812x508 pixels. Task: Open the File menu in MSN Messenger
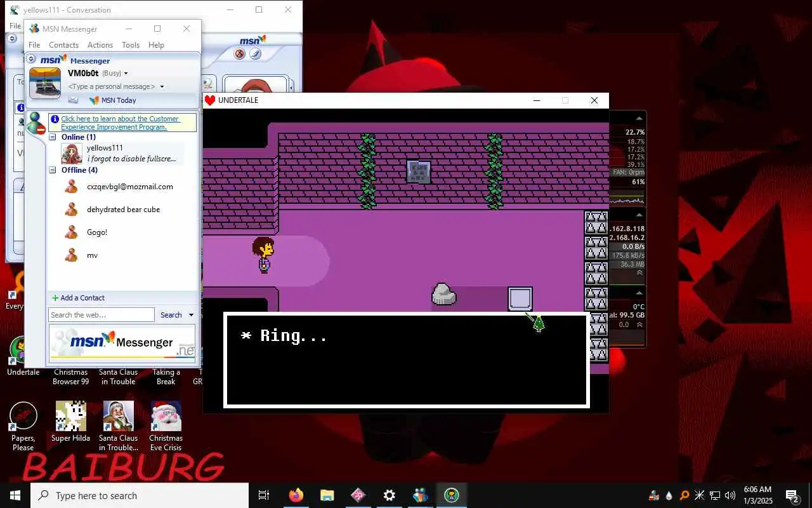click(x=34, y=45)
